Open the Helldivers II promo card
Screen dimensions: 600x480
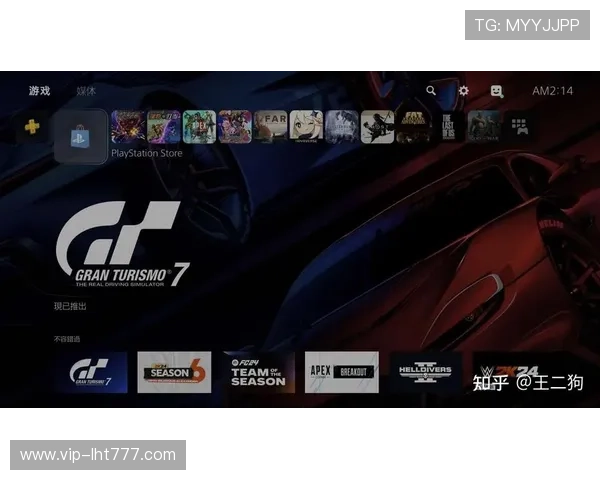pos(426,372)
